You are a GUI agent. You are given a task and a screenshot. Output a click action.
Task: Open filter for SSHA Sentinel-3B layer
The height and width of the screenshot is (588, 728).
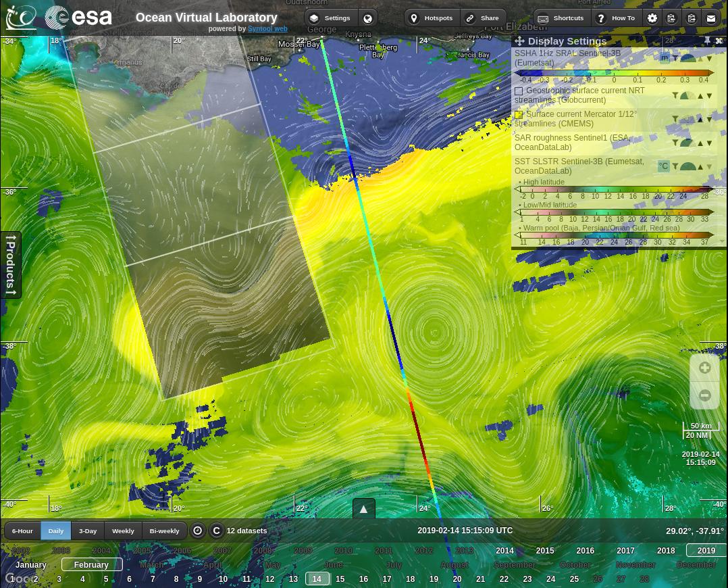coord(675,58)
